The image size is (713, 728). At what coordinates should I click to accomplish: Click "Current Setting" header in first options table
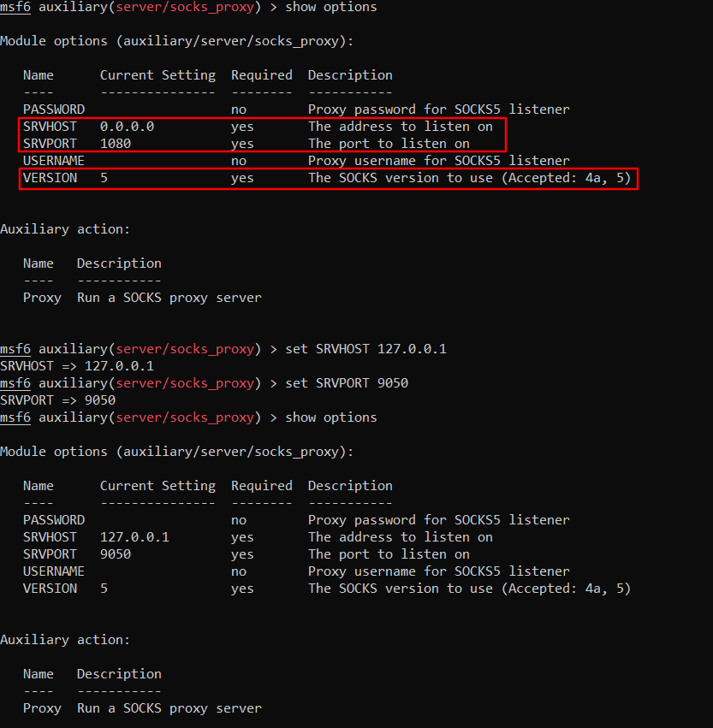point(157,75)
